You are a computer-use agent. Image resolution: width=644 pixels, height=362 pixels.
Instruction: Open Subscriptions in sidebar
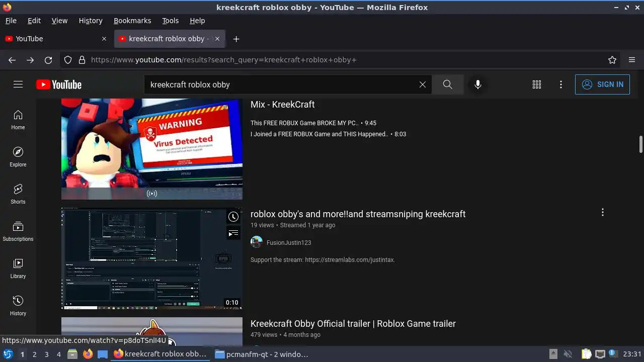[x=18, y=232]
